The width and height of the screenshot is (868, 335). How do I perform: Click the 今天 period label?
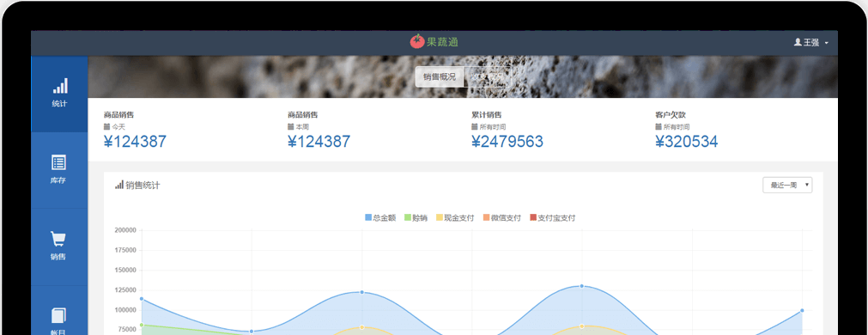pos(118,127)
